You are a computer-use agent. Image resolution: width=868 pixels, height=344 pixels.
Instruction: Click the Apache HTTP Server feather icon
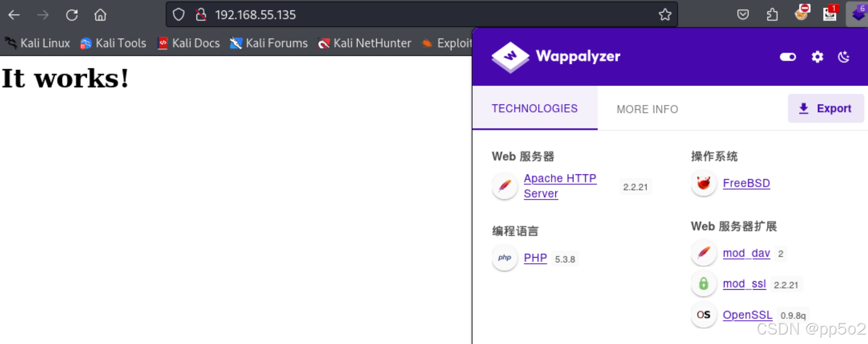(505, 186)
